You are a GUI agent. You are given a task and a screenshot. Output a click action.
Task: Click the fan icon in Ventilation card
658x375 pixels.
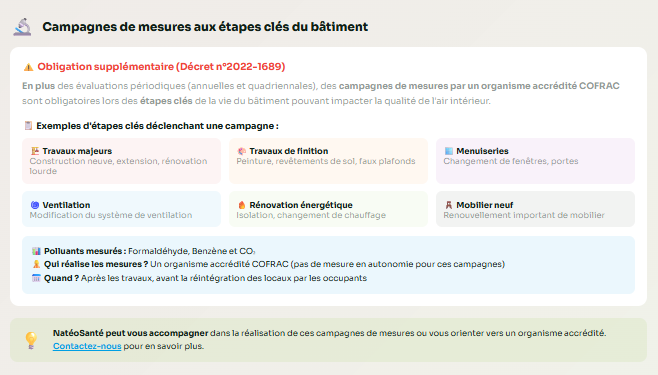coord(35,205)
